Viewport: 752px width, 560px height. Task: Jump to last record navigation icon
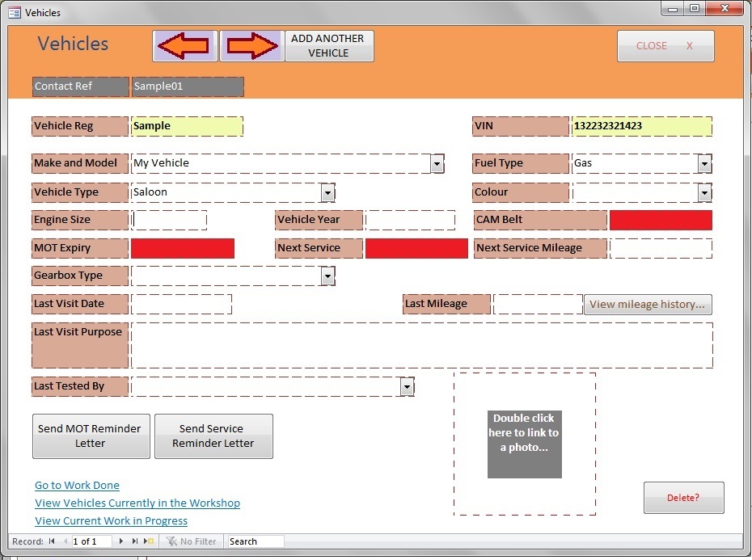[135, 541]
